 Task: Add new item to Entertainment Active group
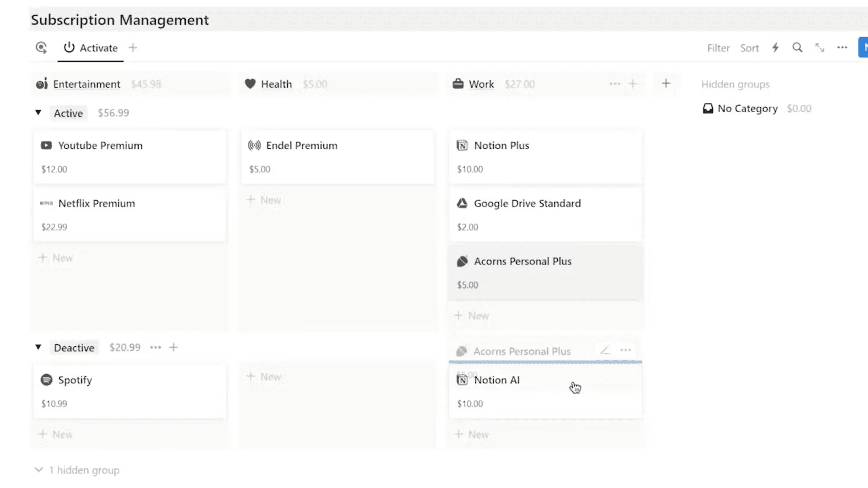pos(56,258)
